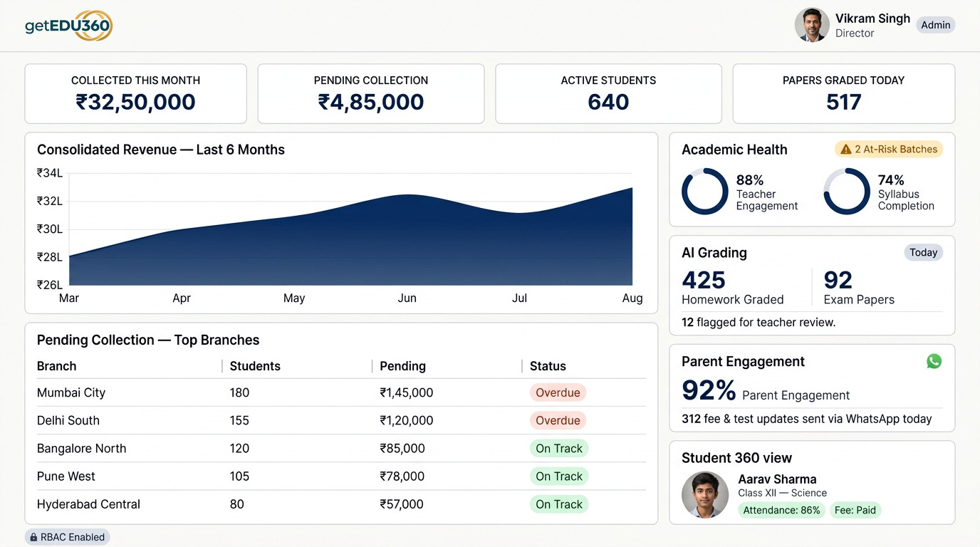
Task: Select the Delhi South branch name
Action: pos(68,420)
